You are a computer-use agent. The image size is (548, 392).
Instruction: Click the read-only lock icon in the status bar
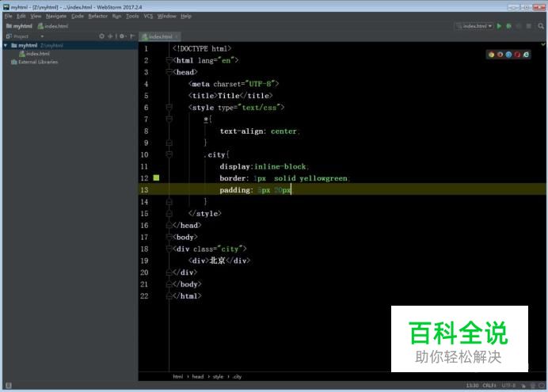click(x=523, y=386)
